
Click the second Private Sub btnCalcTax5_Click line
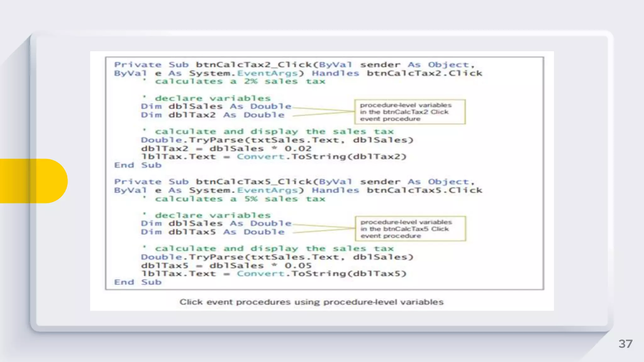pyautogui.click(x=294, y=182)
